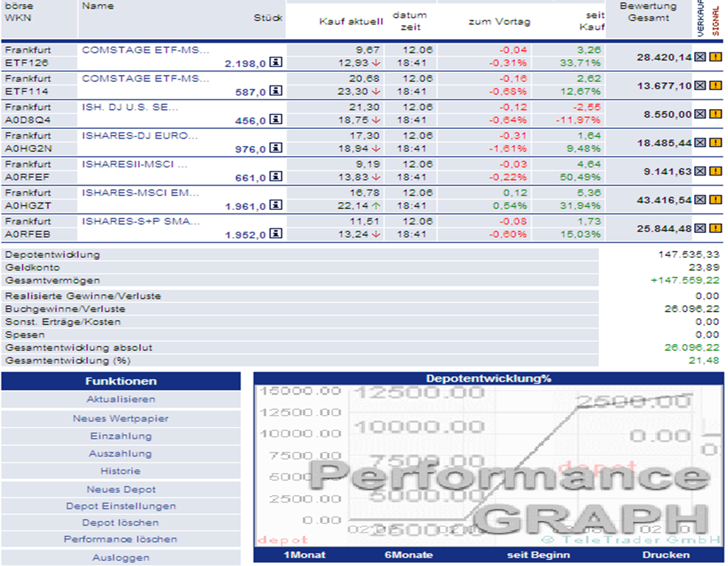Open Neues Wertpapier function

pyautogui.click(x=121, y=419)
